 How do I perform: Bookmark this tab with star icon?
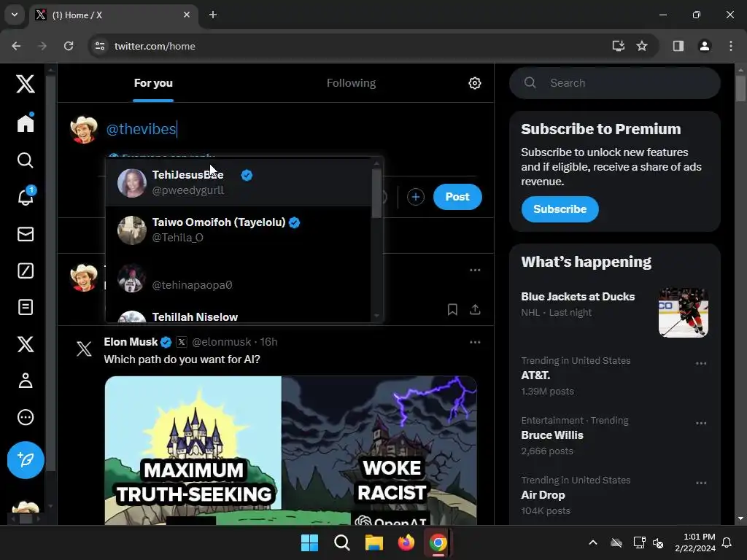642,46
